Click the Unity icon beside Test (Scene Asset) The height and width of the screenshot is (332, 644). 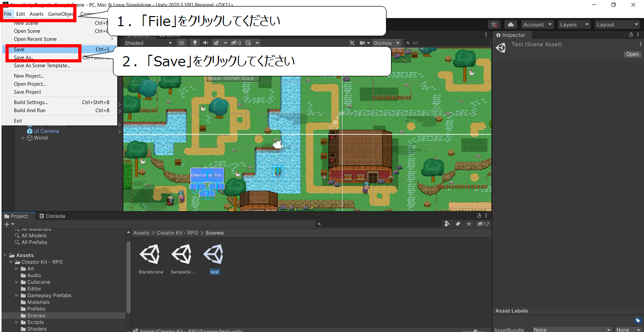pos(501,48)
